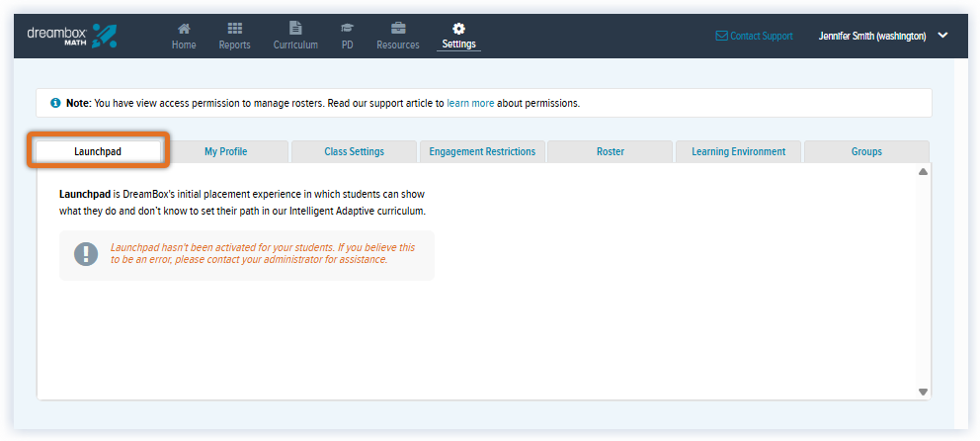Click the exclamation mark warning icon
The image size is (980, 441).
[86, 254]
